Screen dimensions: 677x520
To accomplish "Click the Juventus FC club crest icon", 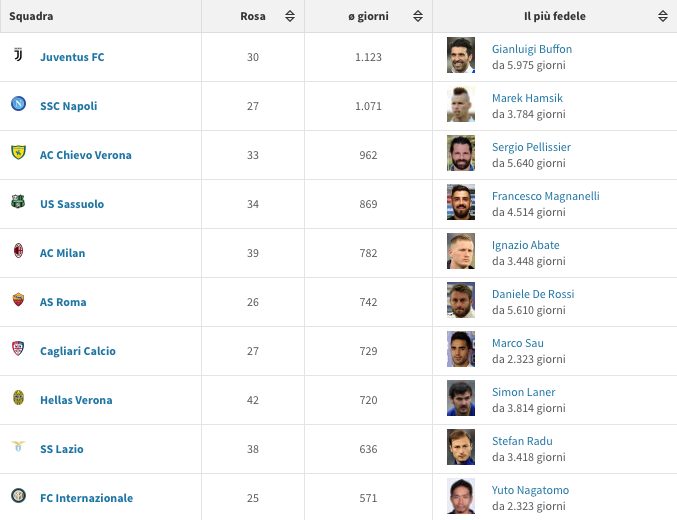I will point(18,56).
